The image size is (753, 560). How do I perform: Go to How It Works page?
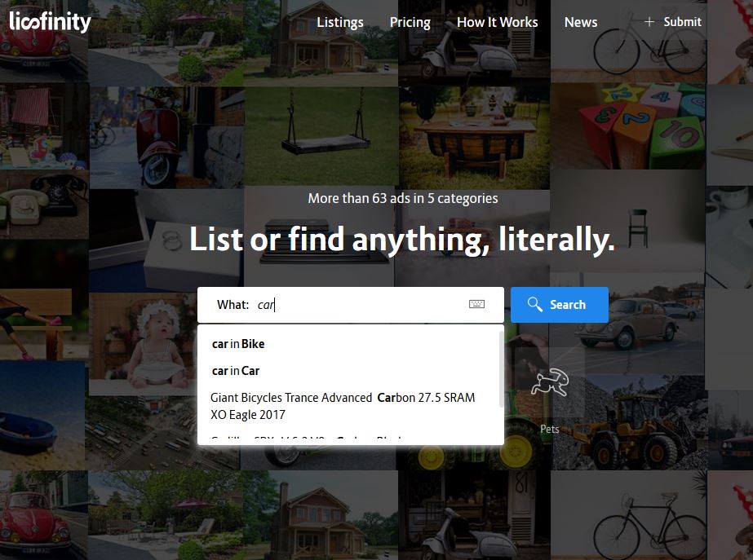(x=497, y=22)
